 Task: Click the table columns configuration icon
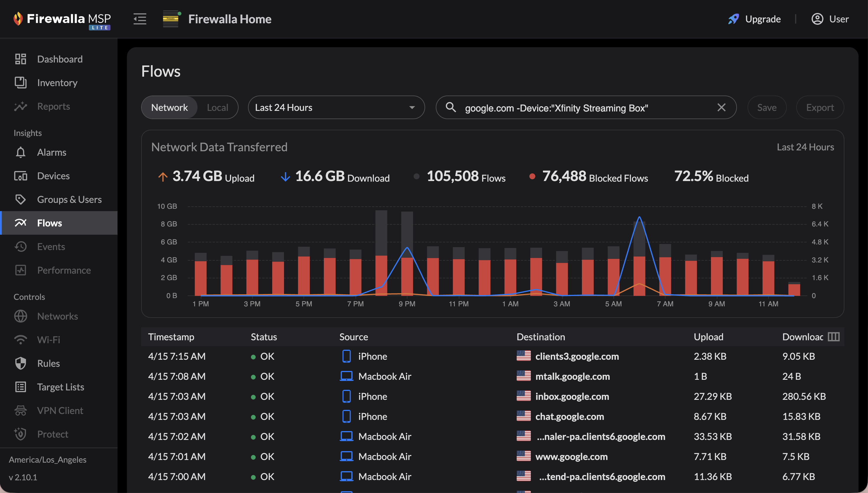(833, 336)
